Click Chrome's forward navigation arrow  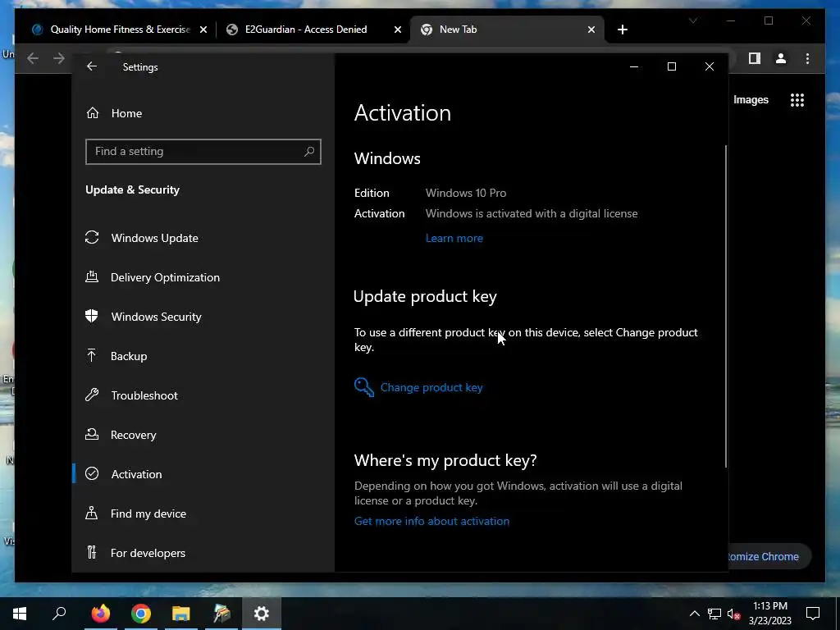tap(59, 58)
